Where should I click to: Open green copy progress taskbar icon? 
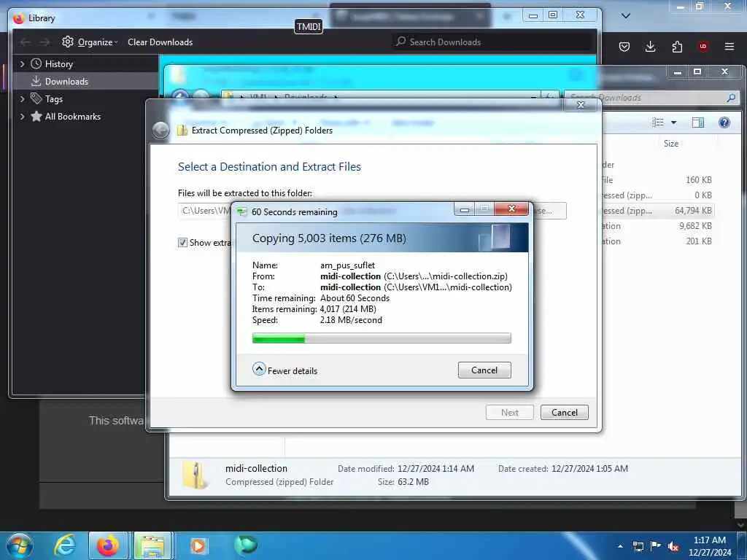246,545
